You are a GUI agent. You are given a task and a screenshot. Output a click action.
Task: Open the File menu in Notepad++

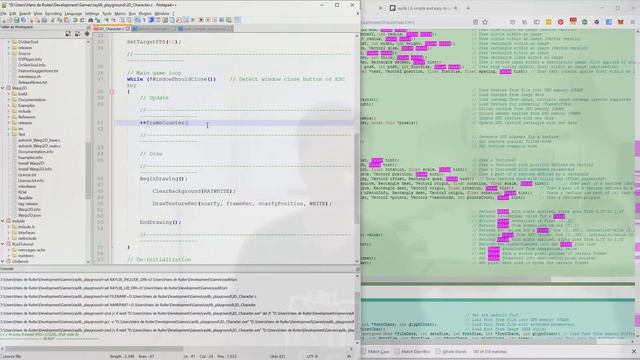pos(3,13)
